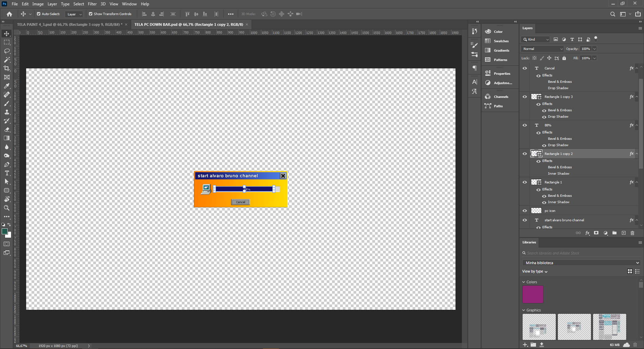644x349 pixels.
Task: Add a layer mask
Action: pyautogui.click(x=596, y=233)
